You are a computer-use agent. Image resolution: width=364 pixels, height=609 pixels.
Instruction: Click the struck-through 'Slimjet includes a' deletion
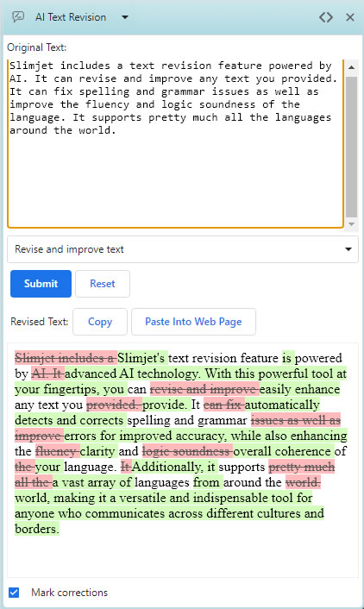[66, 358]
